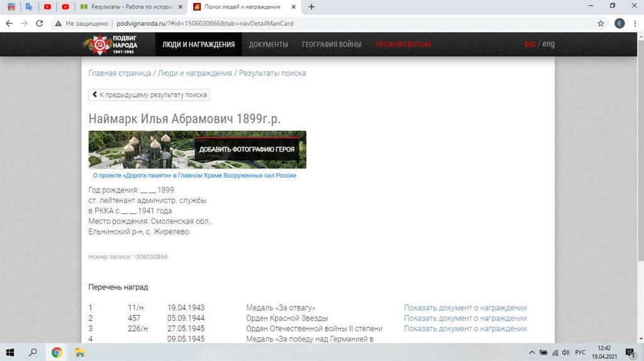644x361 pixels.
Task: Reload the page with refresh icon
Action: click(x=40, y=23)
